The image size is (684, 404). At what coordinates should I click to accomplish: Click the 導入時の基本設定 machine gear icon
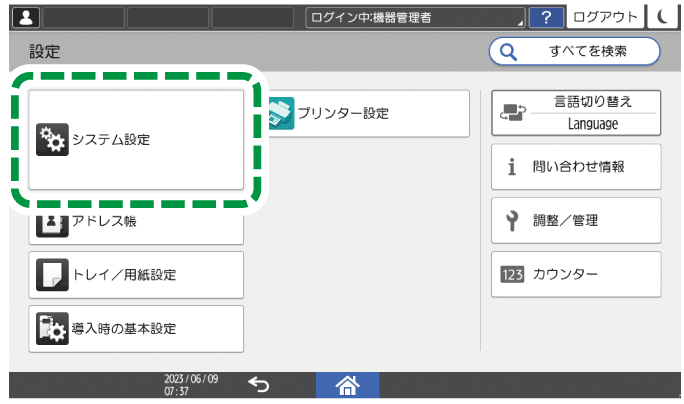[x=52, y=329]
